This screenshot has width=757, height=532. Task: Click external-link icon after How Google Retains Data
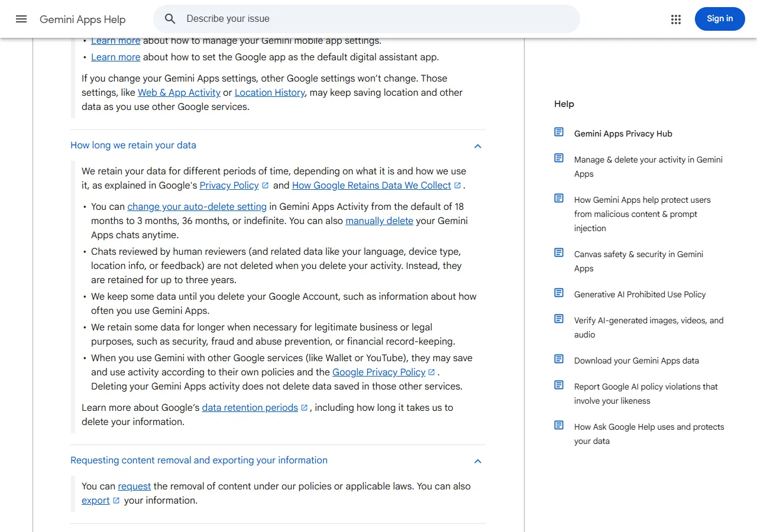[x=457, y=186]
